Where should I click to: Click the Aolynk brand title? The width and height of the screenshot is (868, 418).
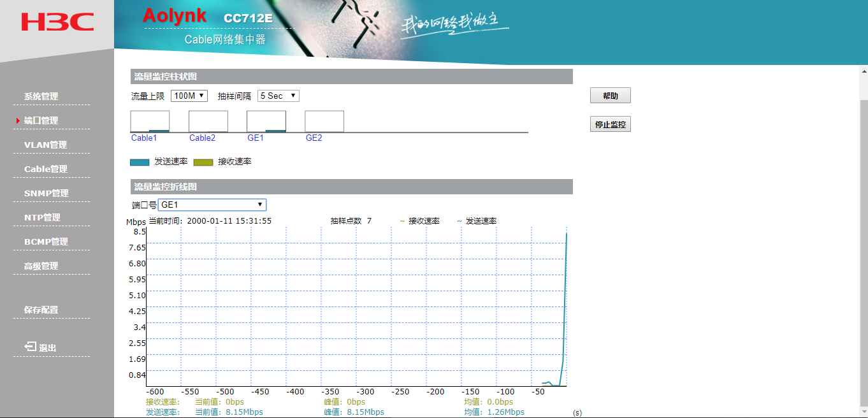(175, 15)
